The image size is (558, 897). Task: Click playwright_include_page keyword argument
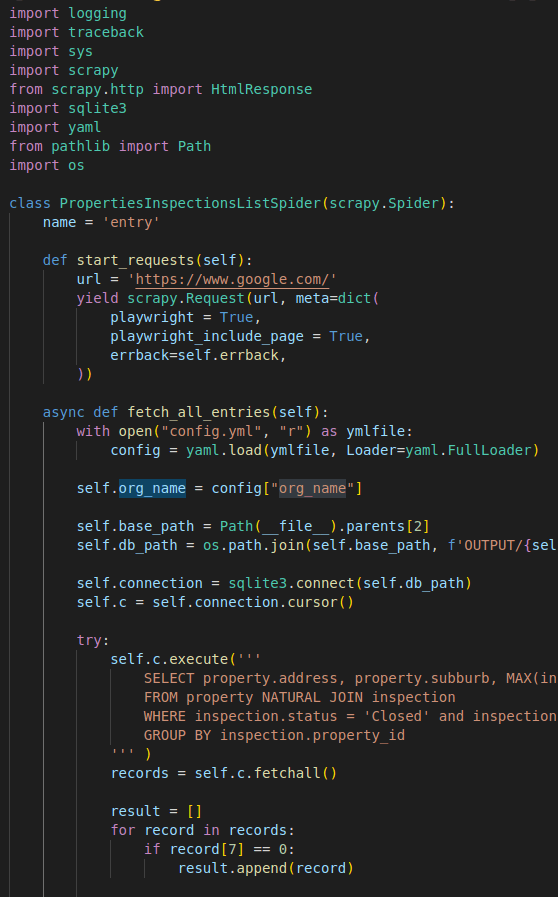pos(207,336)
